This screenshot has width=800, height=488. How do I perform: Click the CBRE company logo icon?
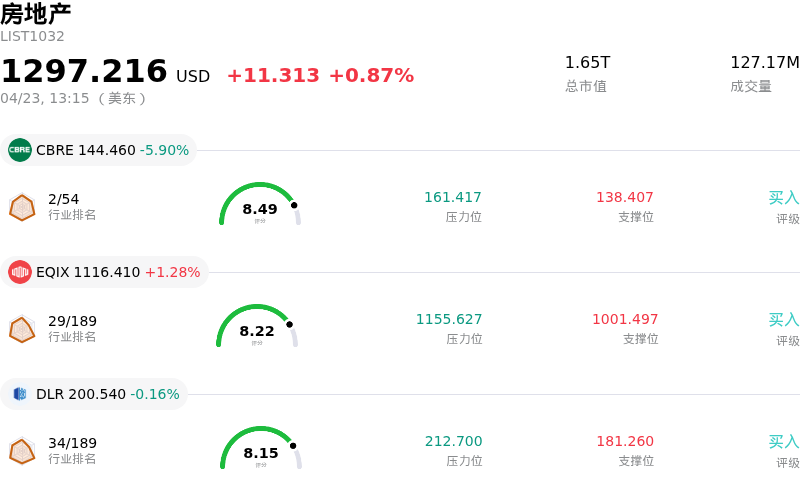pyautogui.click(x=20, y=150)
